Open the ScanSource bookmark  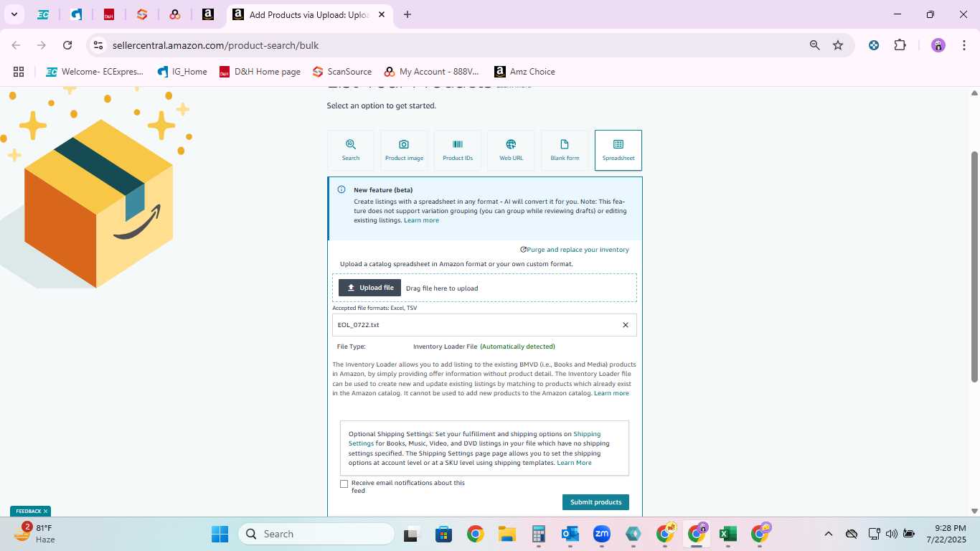coord(342,72)
